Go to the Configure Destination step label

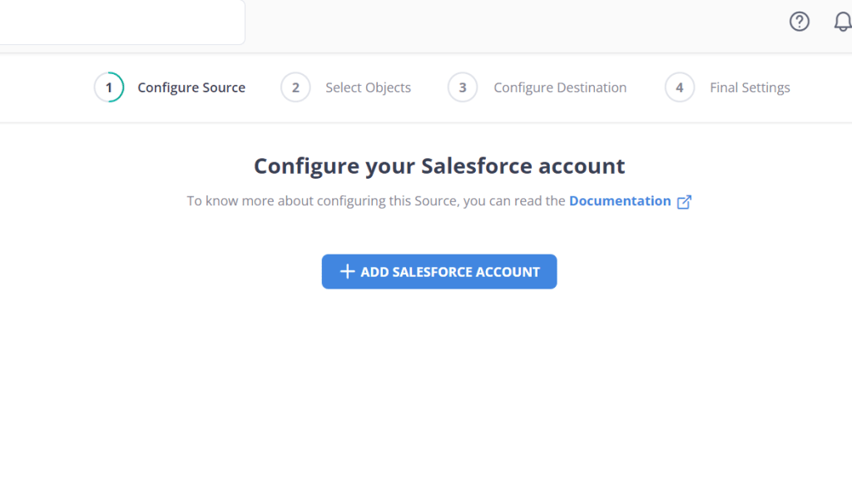pos(560,87)
